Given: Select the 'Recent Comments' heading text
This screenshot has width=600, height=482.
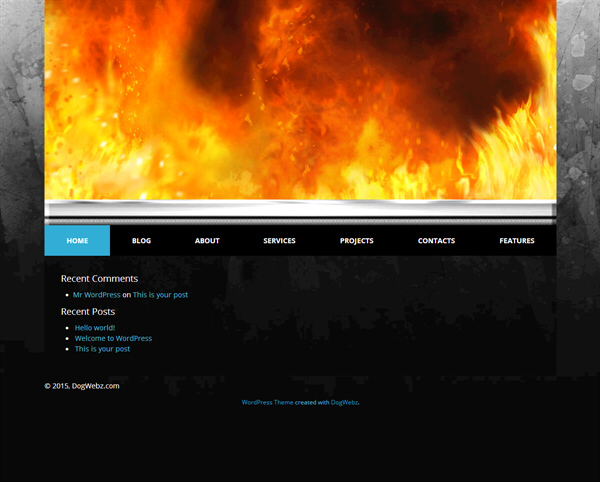Looking at the screenshot, I should point(99,278).
